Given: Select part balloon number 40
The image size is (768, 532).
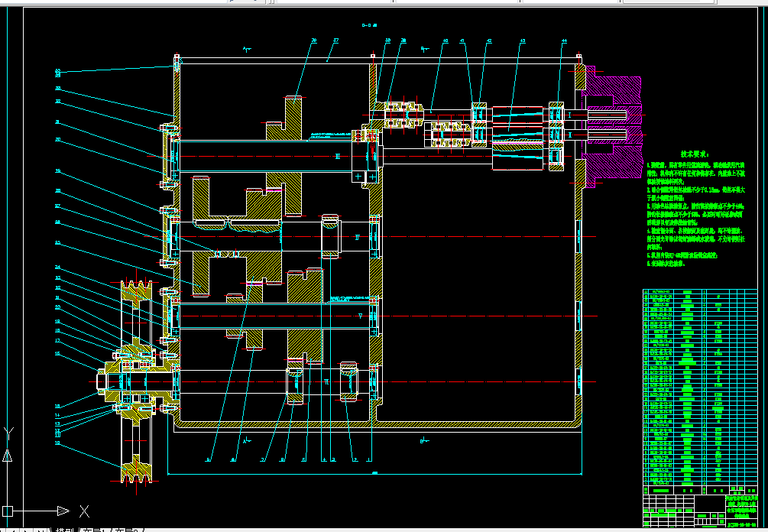Looking at the screenshot, I should [x=446, y=41].
